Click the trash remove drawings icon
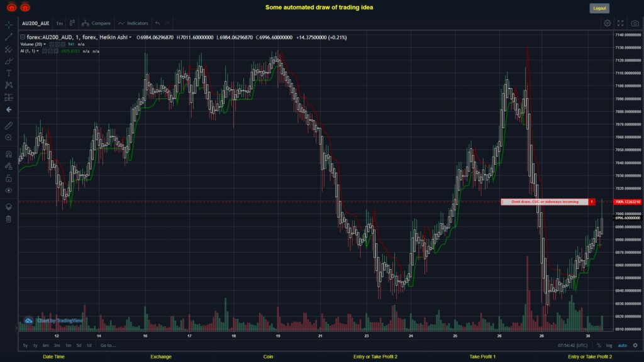The image size is (644, 362). click(x=9, y=219)
